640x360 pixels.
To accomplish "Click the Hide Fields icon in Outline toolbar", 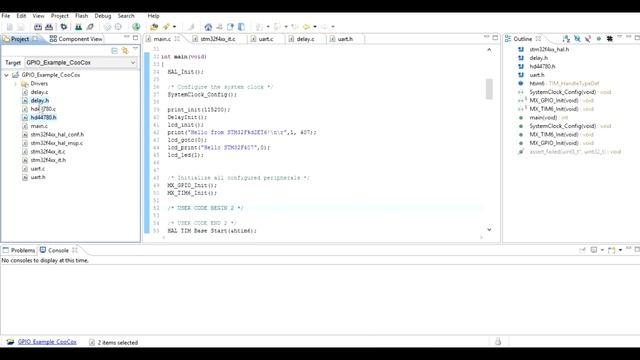I will coord(577,39).
